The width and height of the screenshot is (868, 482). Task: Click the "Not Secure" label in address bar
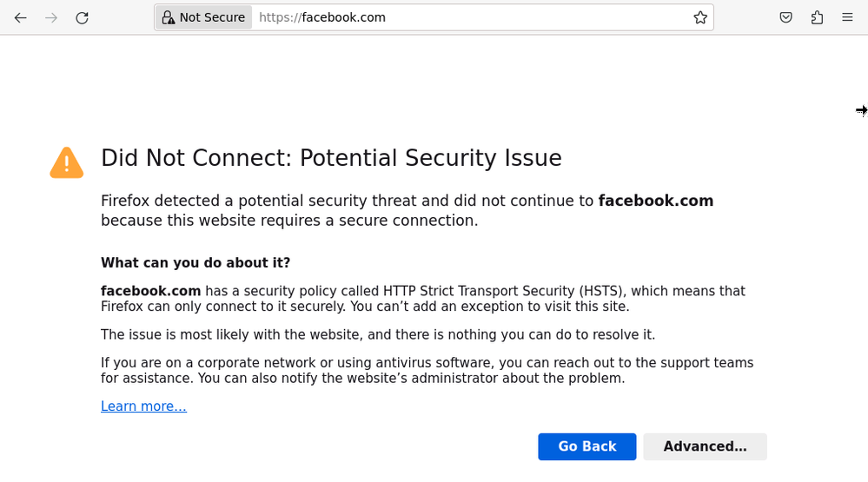pyautogui.click(x=212, y=17)
